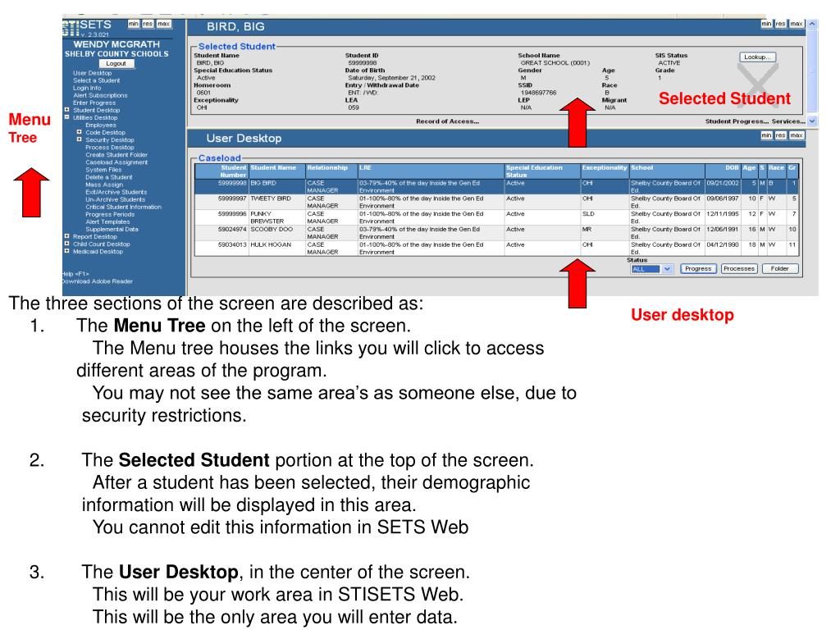Open Critical Student Information in the menu tree

(123, 207)
